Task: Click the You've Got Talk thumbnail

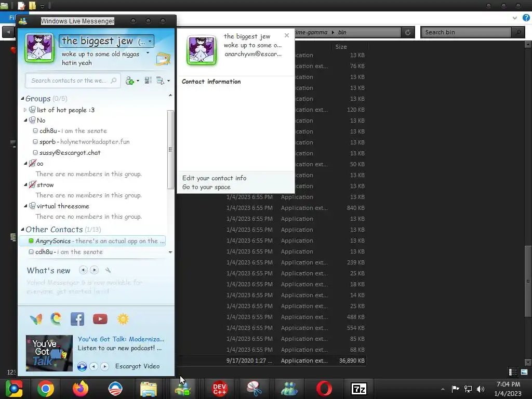Action: tap(49, 353)
